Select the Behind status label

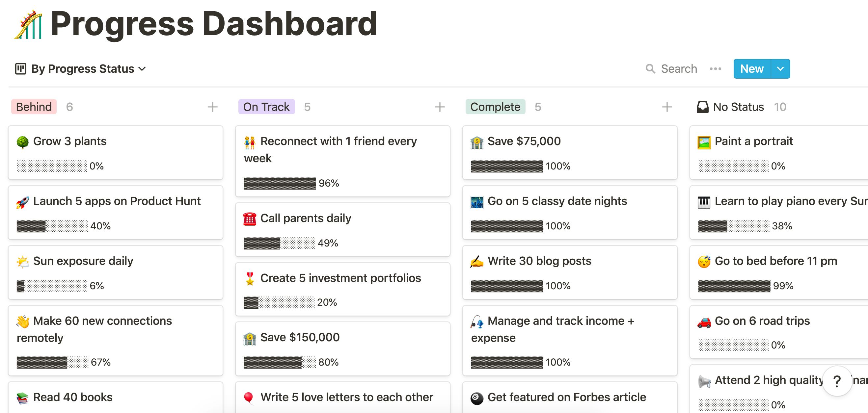tap(34, 107)
